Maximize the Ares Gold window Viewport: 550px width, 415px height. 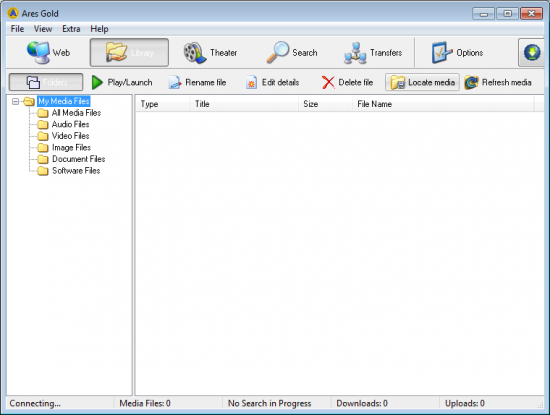tap(508, 14)
